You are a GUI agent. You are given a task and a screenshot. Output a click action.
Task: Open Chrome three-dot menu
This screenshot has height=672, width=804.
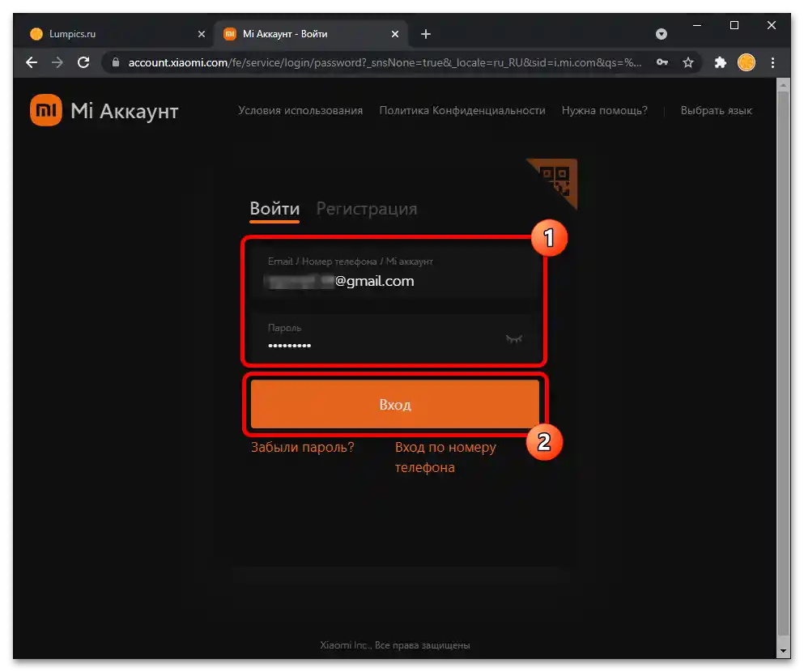point(772,62)
